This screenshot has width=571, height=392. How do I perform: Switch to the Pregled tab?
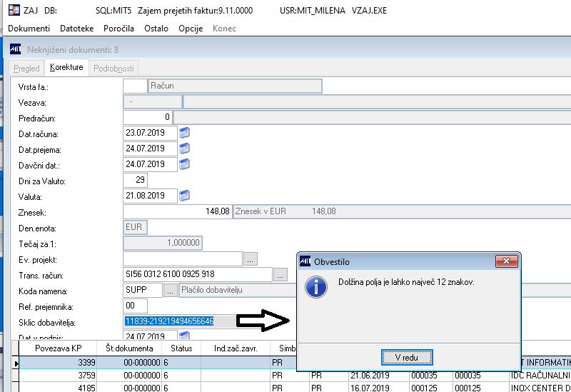pos(27,69)
